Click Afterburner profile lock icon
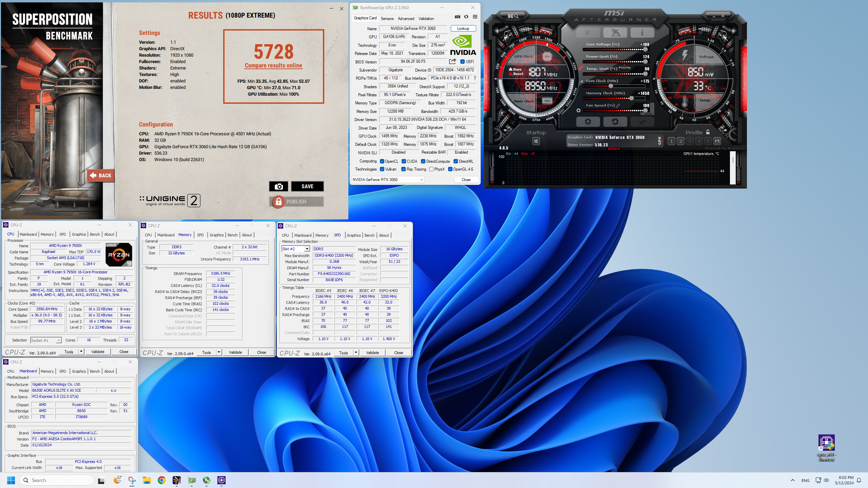Image resolution: width=868 pixels, height=488 pixels. [708, 132]
